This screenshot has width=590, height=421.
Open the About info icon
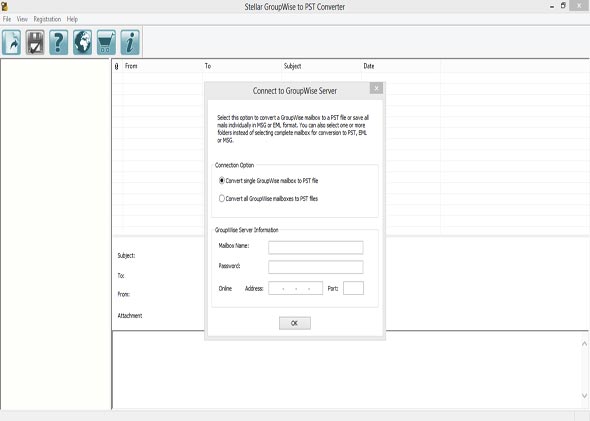click(x=130, y=42)
